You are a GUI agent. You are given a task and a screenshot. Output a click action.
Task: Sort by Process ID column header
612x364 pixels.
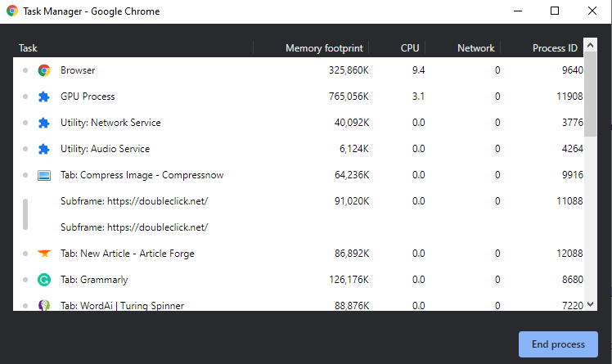pyautogui.click(x=555, y=48)
